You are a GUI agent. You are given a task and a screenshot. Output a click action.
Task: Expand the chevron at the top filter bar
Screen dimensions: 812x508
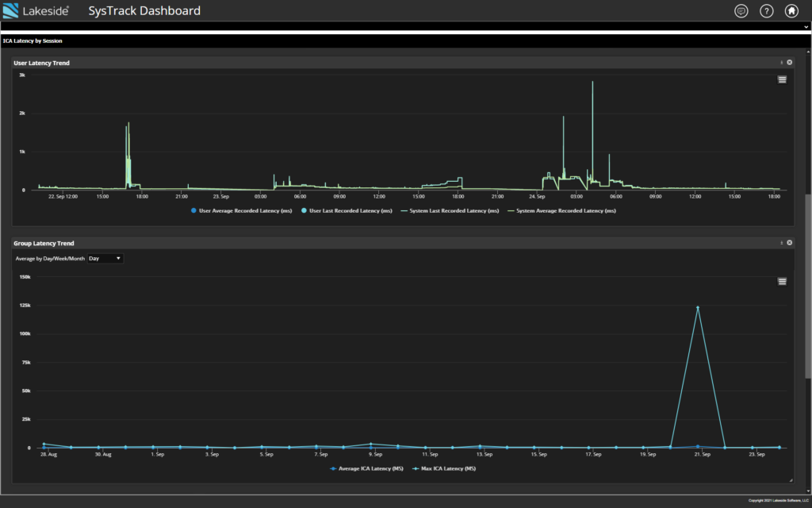tap(806, 27)
